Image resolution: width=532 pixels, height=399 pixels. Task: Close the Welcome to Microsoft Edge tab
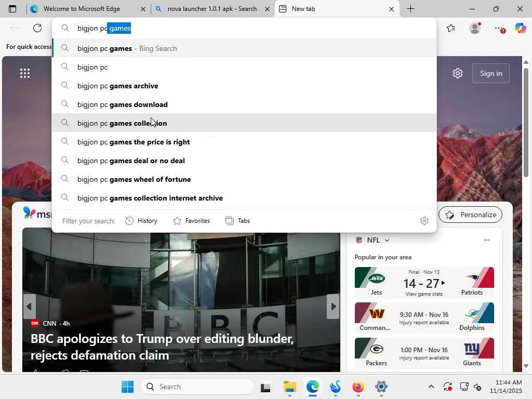(143, 9)
